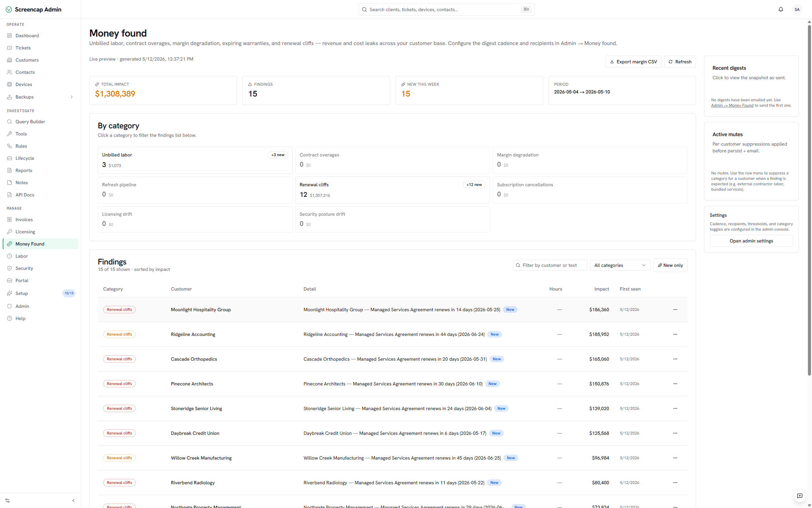Toggle the New only filter
The height and width of the screenshot is (508, 812).
click(x=670, y=265)
